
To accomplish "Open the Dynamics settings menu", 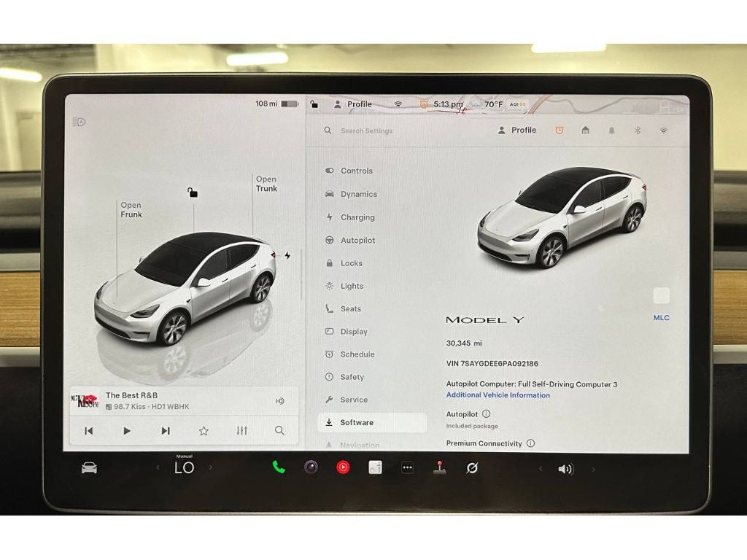I will click(x=352, y=194).
